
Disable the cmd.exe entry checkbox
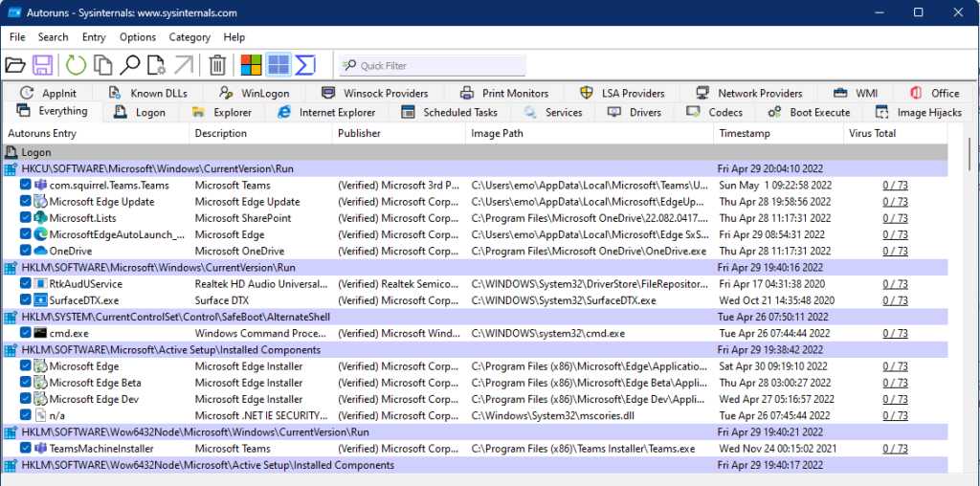(26, 333)
